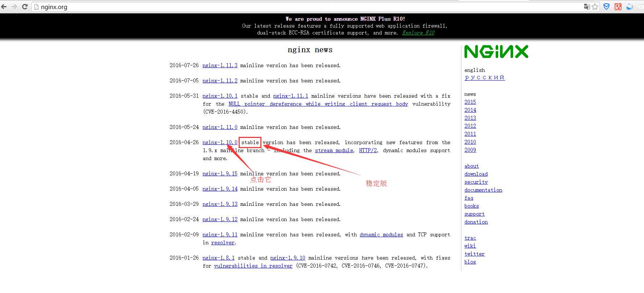Open nginx-1.9.15 release link

220,174
